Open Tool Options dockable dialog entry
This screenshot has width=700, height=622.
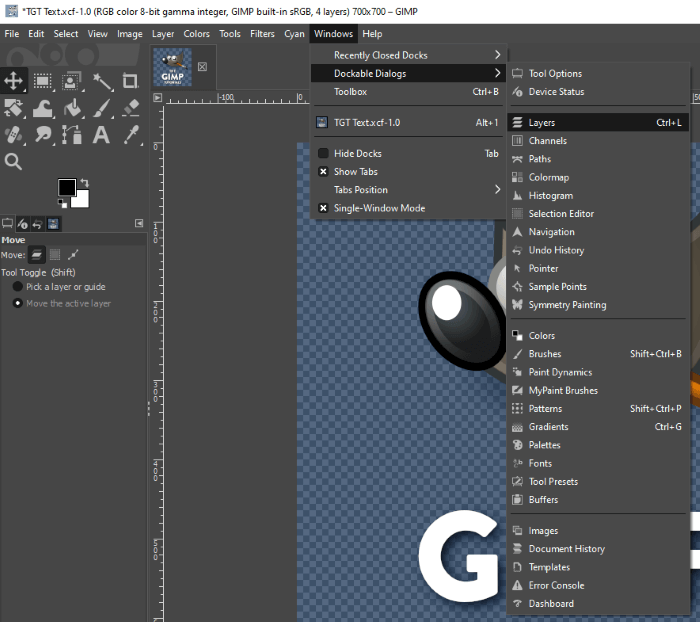click(x=598, y=73)
